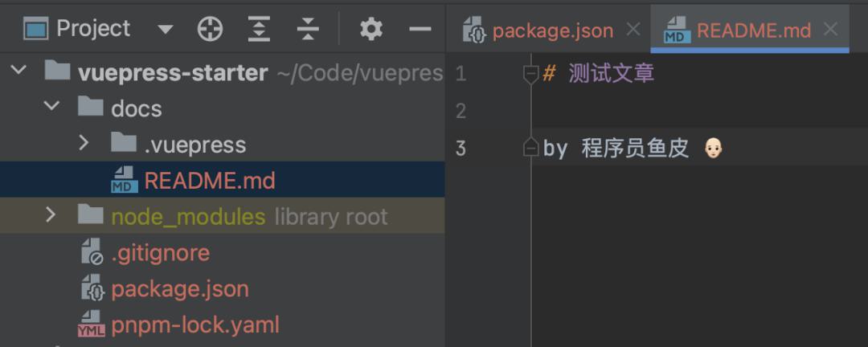Toggle the fold marker on heading line 1
The image size is (868, 347).
[531, 74]
